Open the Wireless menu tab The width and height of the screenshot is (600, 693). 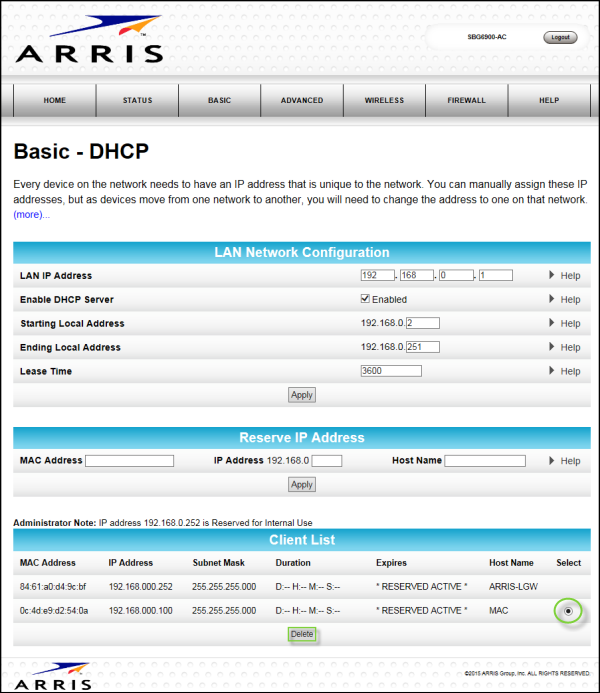click(384, 101)
